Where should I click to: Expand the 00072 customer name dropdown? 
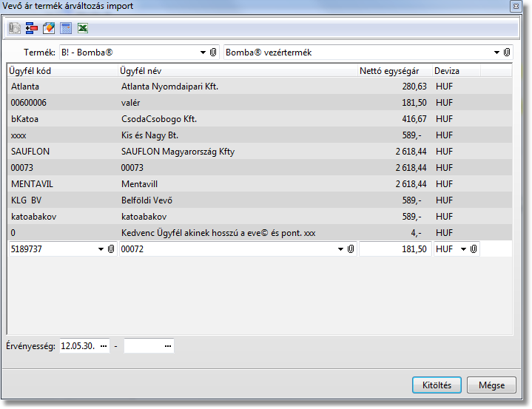(x=340, y=249)
